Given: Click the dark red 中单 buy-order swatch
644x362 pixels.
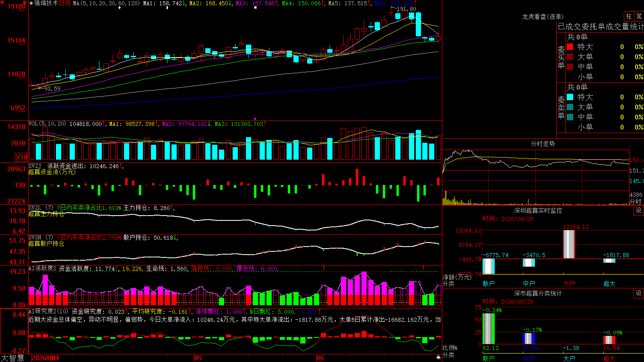Looking at the screenshot, I should (x=570, y=67).
